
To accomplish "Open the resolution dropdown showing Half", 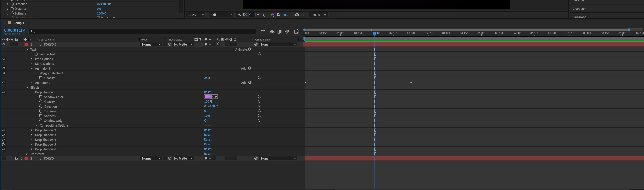I will point(221,15).
